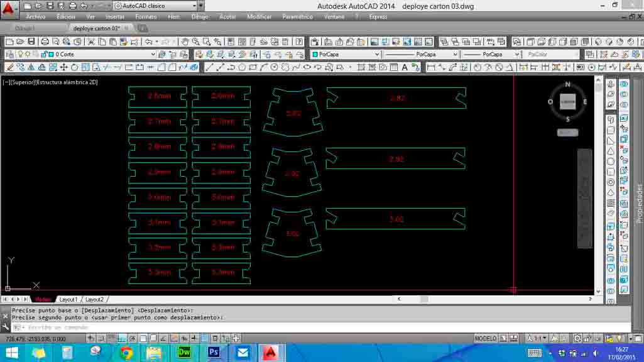The height and width of the screenshot is (362, 644).
Task: Select the Multiline Text A tool
Action: click(x=405, y=67)
